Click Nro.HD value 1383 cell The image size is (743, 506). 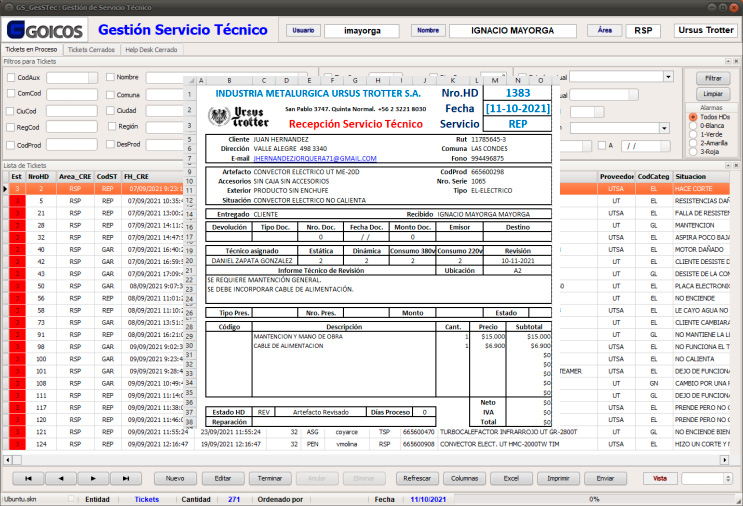pos(517,93)
